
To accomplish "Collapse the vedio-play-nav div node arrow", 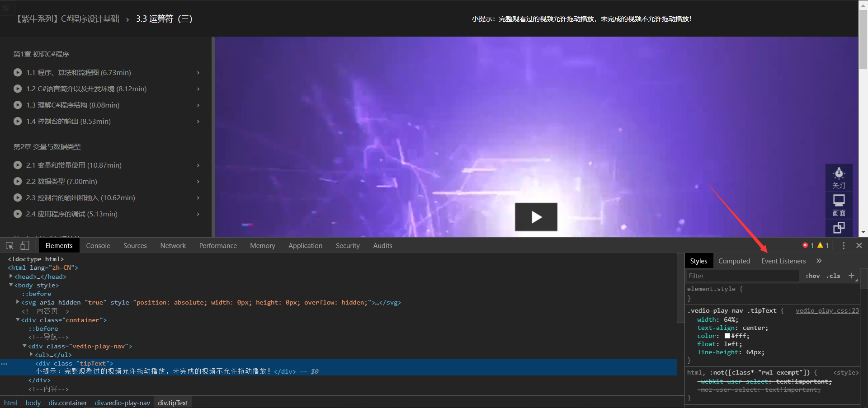I will [24, 346].
